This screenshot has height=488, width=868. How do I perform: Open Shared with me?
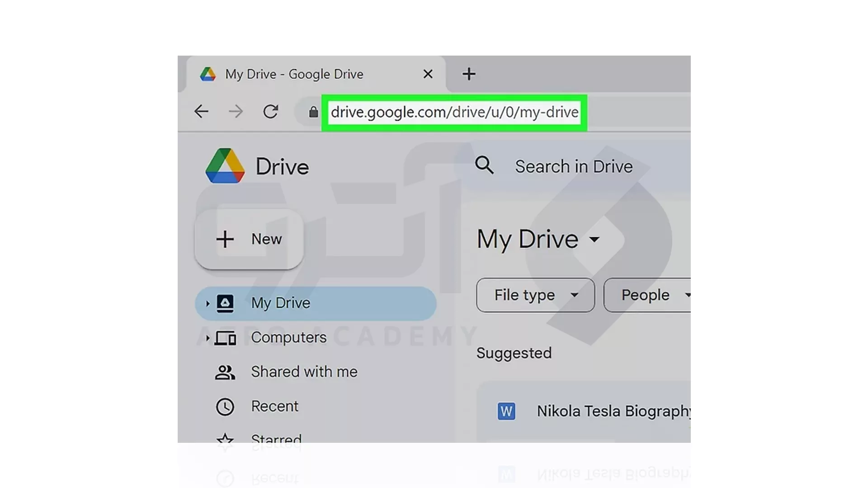coord(304,372)
